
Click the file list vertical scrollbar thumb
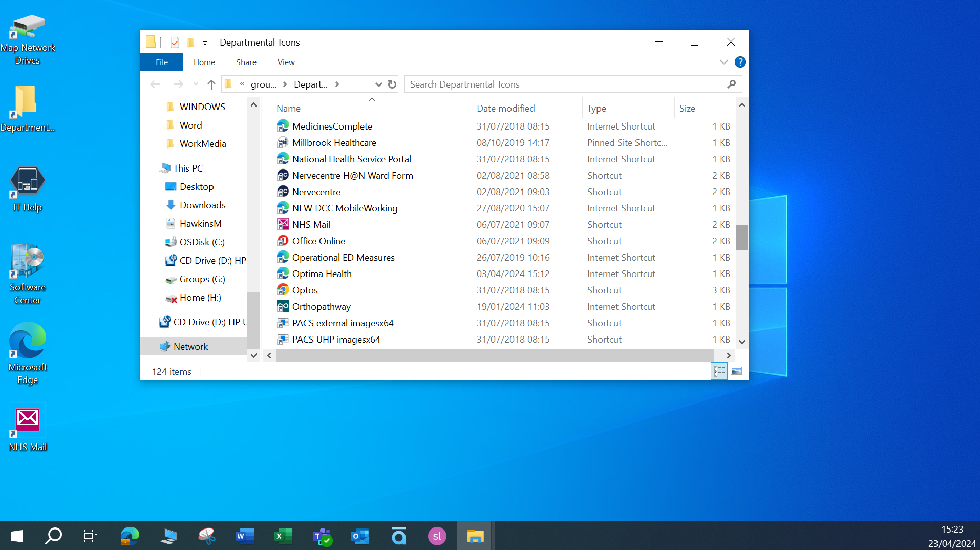point(742,237)
